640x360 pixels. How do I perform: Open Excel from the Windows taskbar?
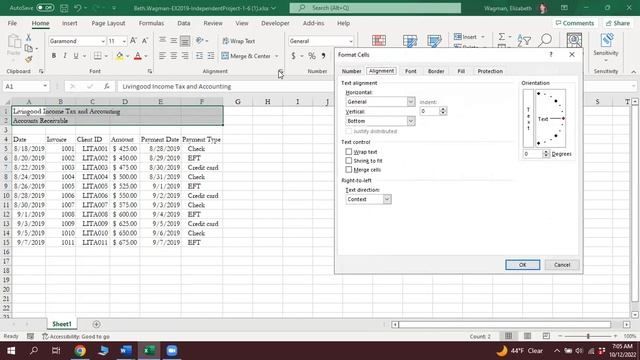click(149, 351)
